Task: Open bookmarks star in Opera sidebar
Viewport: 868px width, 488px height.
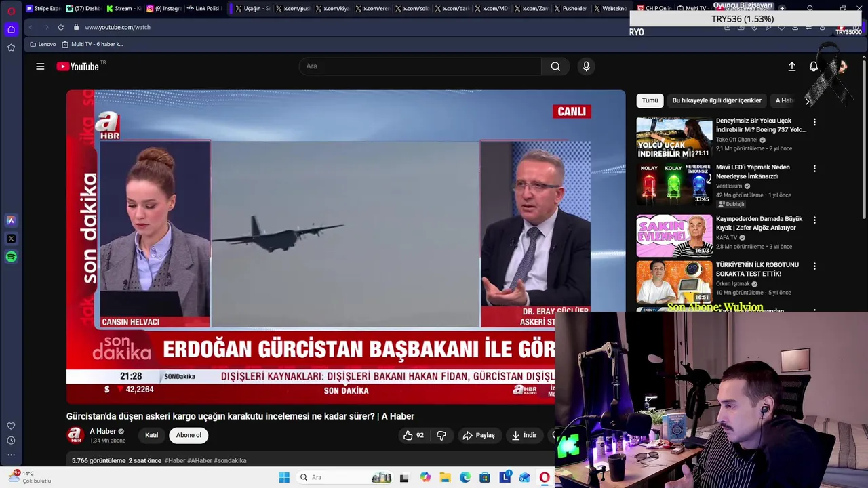Action: click(x=11, y=47)
